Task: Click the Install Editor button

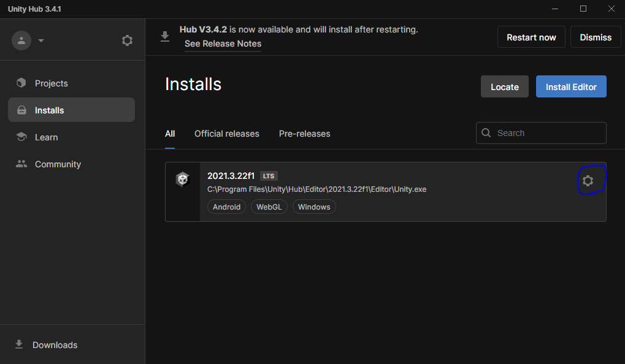Action: (571, 87)
